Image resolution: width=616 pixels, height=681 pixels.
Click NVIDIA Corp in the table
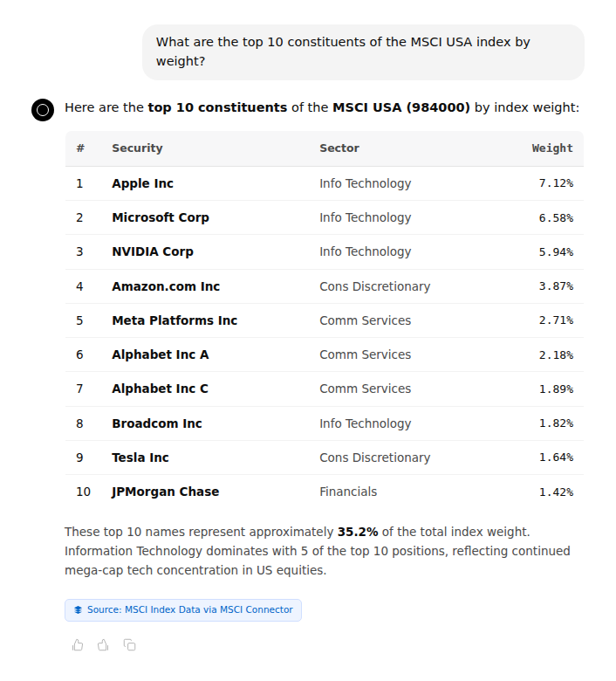tap(153, 251)
